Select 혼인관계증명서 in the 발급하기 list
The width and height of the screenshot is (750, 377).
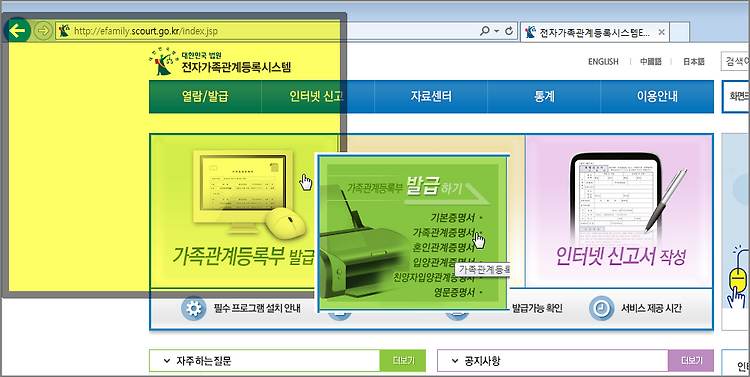click(x=444, y=247)
